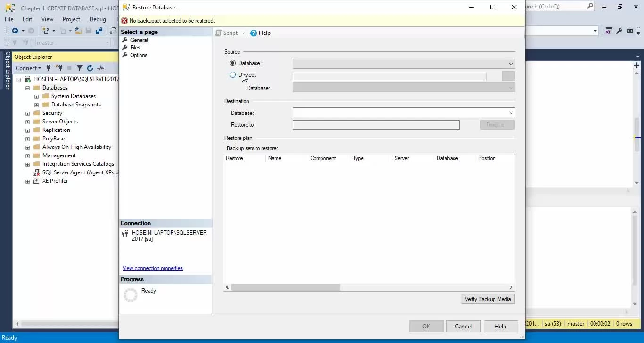The height and width of the screenshot is (343, 644).
Task: Click the Open File toolbar icon
Action: 78,31
